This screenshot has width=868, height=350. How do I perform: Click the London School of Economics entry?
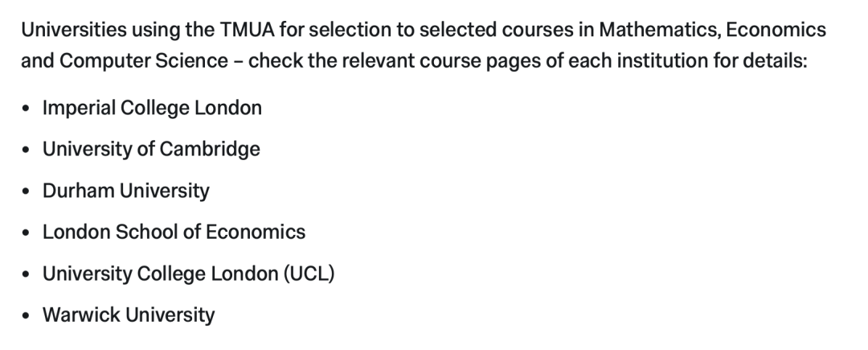coord(174,233)
